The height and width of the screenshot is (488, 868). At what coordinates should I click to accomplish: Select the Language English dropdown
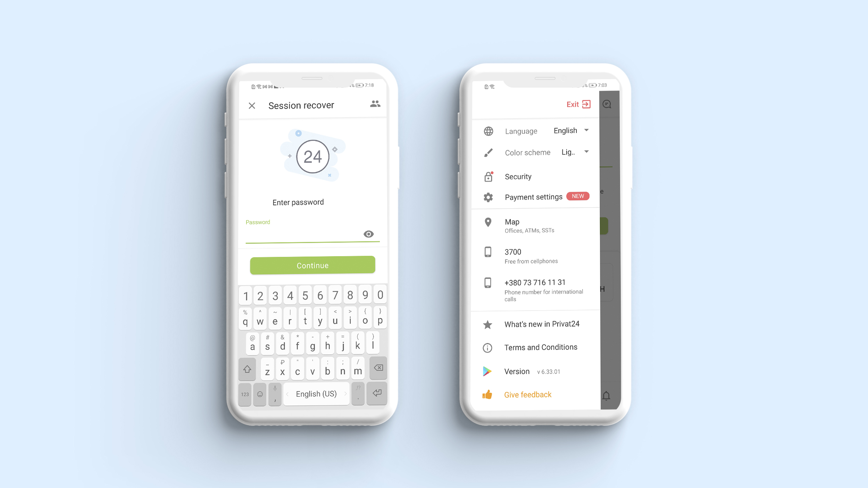point(570,131)
